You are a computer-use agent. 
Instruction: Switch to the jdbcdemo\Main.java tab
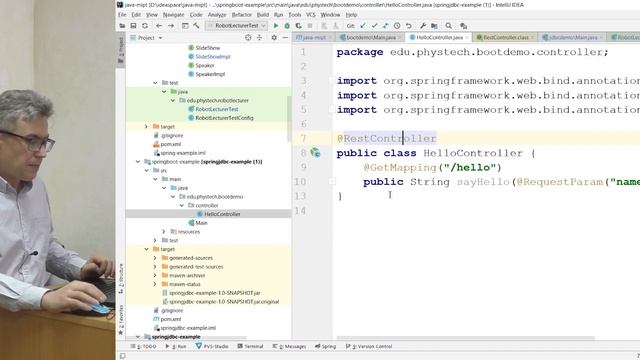tap(572, 38)
